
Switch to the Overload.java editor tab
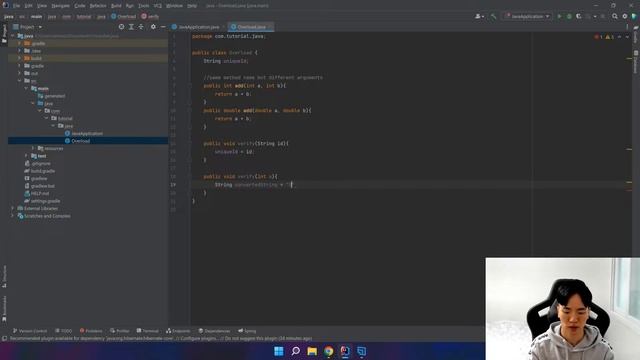251,27
